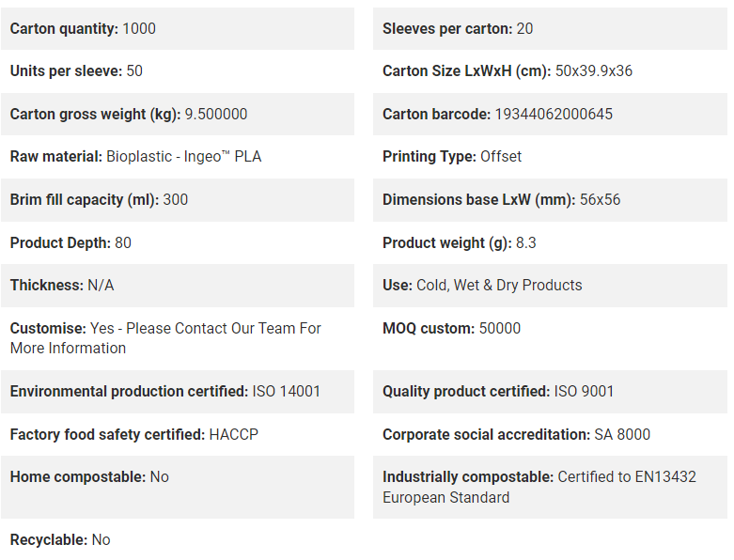Select the Sleeves per carton value
Screen dimensions: 734x560
point(524,28)
